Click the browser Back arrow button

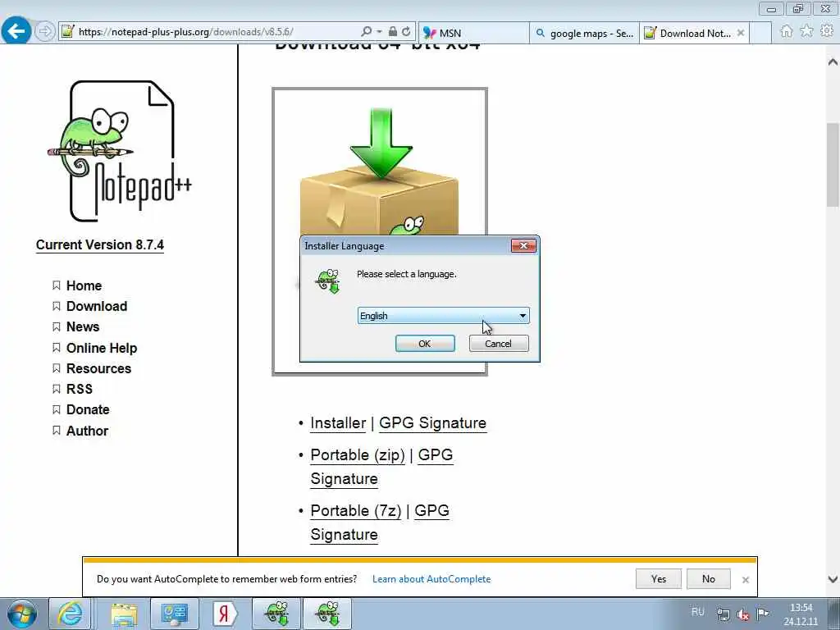click(x=16, y=31)
